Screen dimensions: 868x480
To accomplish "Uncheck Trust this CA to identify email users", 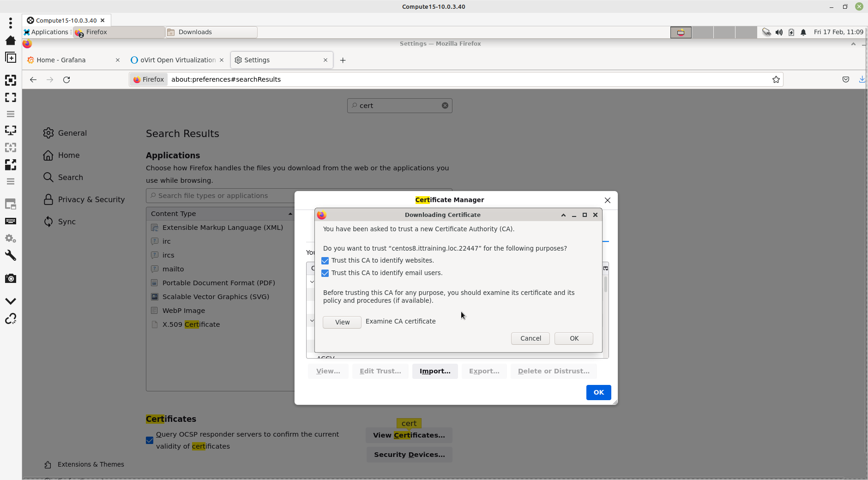I will coord(325,273).
